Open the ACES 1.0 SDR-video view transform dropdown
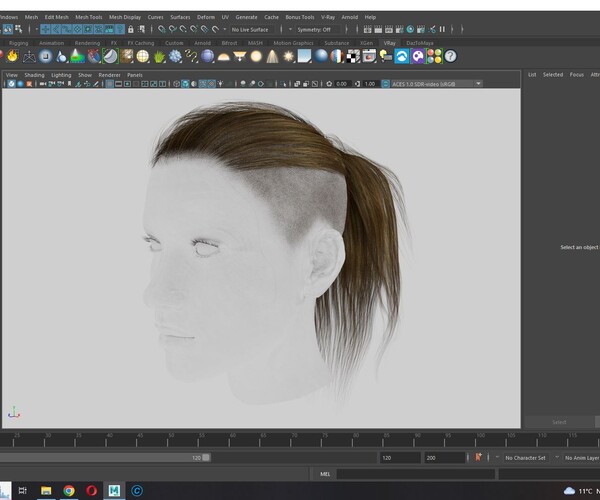Image resolution: width=600 pixels, height=500 pixels. [437, 84]
